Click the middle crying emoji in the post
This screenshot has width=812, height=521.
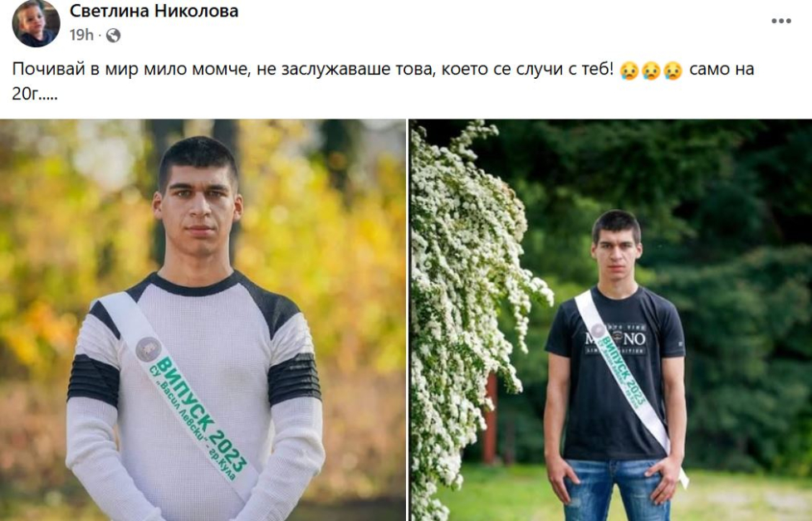pyautogui.click(x=651, y=70)
